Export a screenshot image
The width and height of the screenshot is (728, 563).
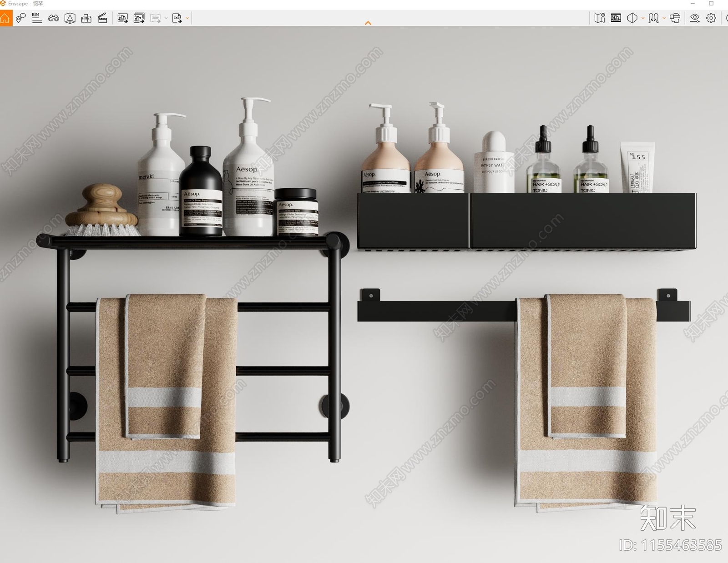[122, 18]
